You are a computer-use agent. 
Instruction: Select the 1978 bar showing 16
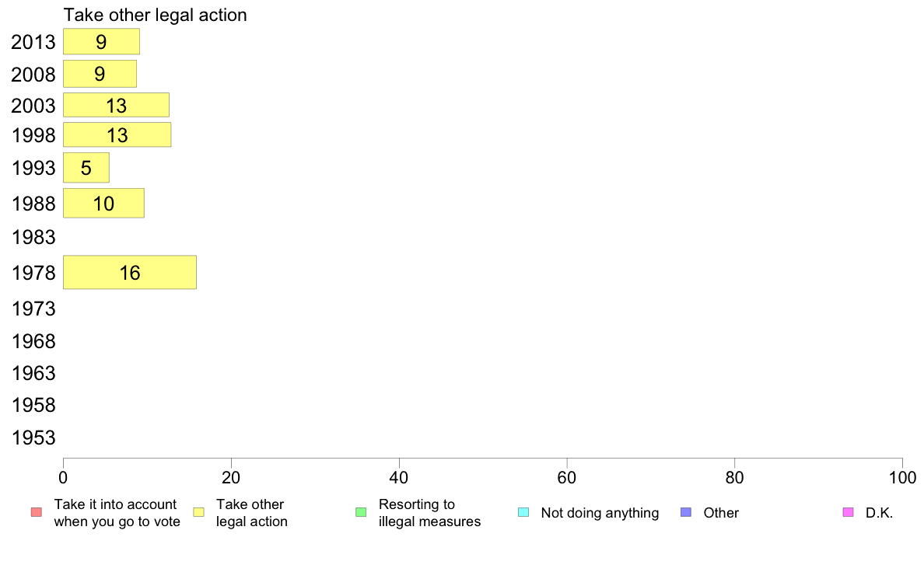pyautogui.click(x=130, y=272)
